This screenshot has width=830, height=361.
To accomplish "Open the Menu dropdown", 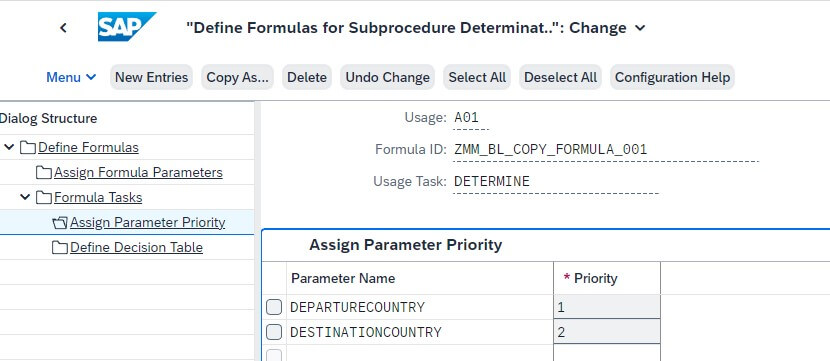I will [x=71, y=77].
